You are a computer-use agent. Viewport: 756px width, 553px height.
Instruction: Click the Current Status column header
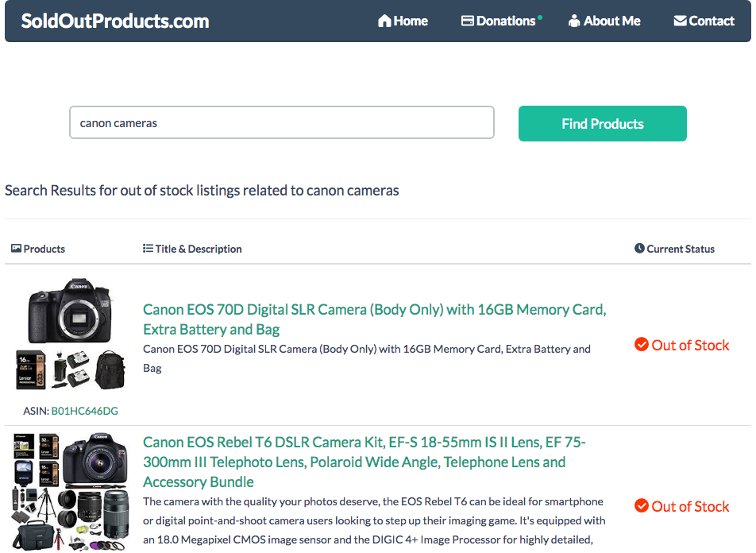tap(681, 249)
